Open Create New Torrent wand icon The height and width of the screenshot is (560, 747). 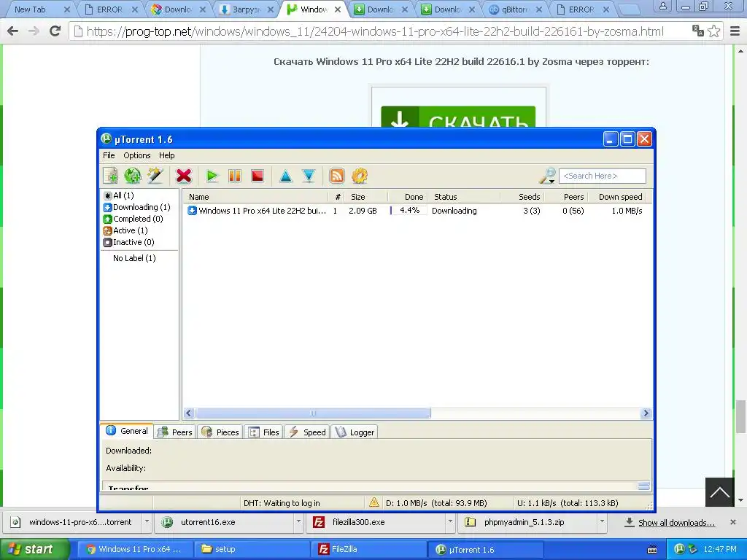(x=155, y=176)
